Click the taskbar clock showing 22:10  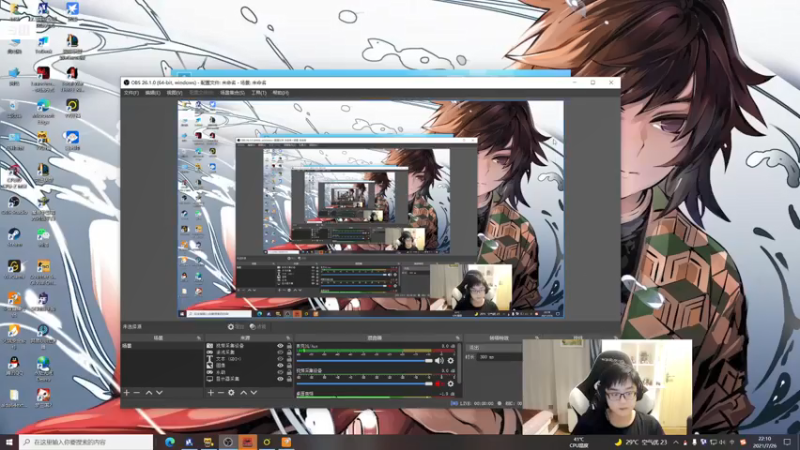point(765,442)
